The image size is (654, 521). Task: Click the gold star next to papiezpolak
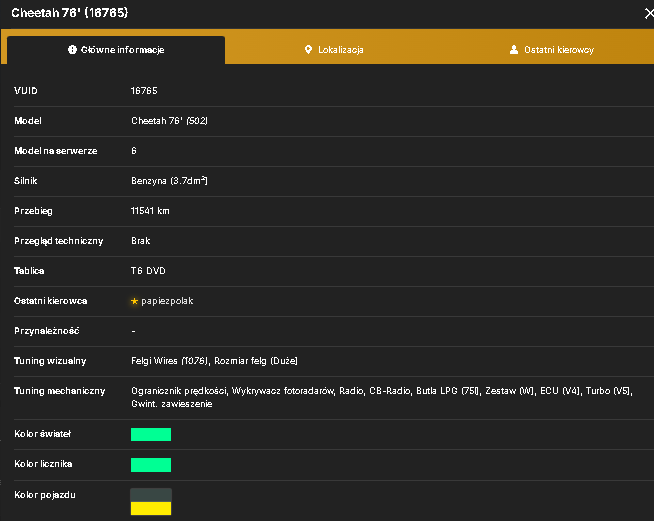pos(134,301)
